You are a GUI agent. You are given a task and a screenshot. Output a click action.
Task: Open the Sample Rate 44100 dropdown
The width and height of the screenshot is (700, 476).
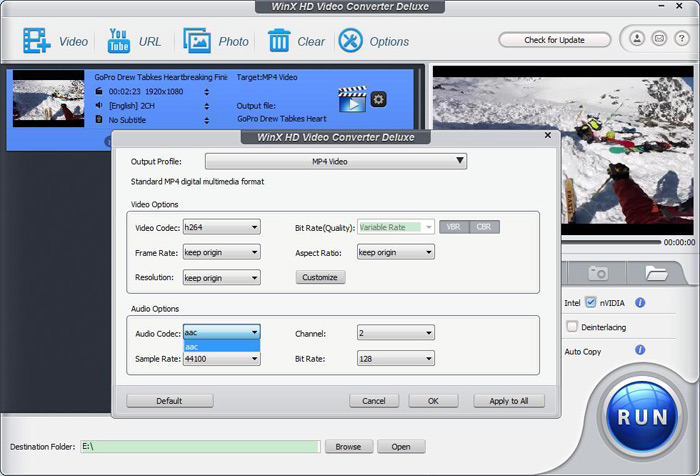point(221,359)
